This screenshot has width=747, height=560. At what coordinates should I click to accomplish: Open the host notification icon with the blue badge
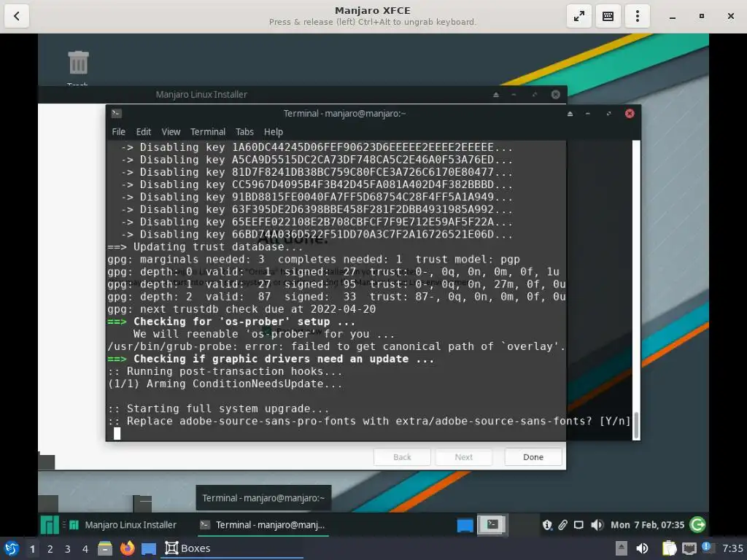[x=707, y=548]
